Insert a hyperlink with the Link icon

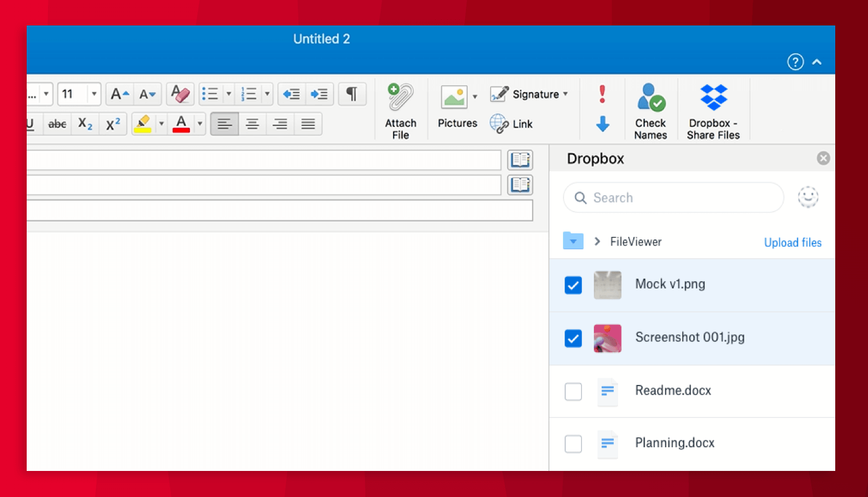pos(499,124)
